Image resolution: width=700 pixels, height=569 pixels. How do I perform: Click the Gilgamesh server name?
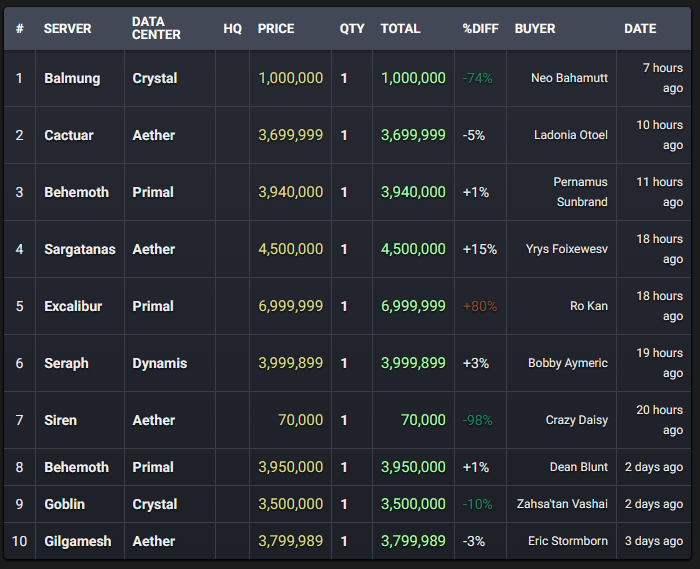[78, 541]
